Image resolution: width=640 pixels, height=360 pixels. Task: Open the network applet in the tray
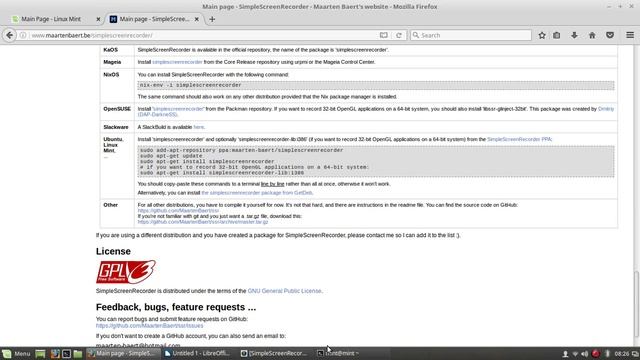click(575, 354)
